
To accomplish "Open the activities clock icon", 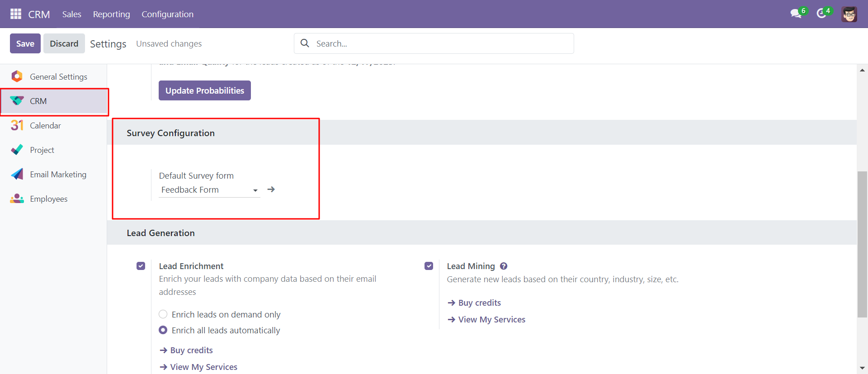I will 821,14.
